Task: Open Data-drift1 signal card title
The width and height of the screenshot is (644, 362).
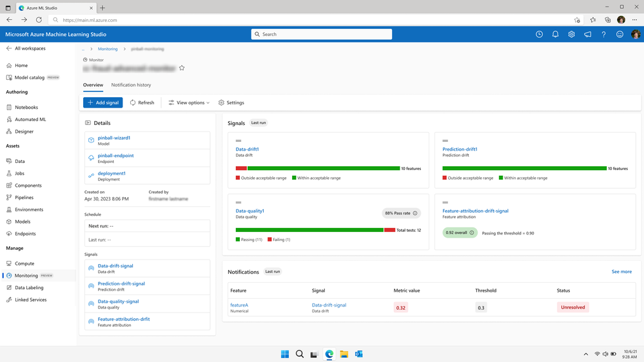Action: coord(248,149)
